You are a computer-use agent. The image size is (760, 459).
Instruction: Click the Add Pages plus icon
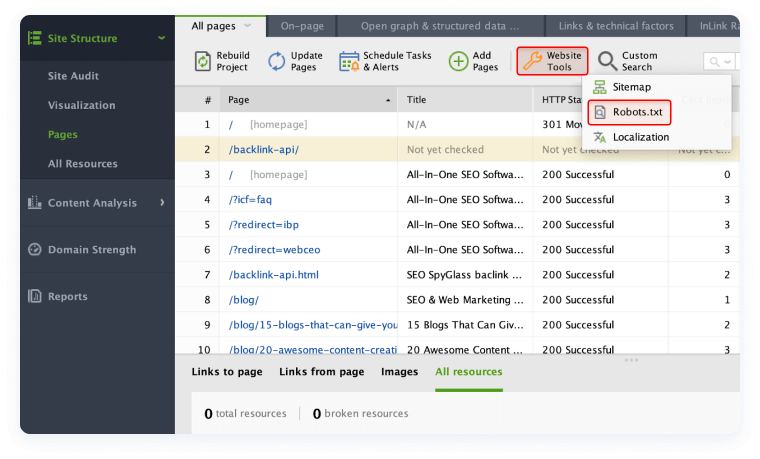click(x=458, y=61)
